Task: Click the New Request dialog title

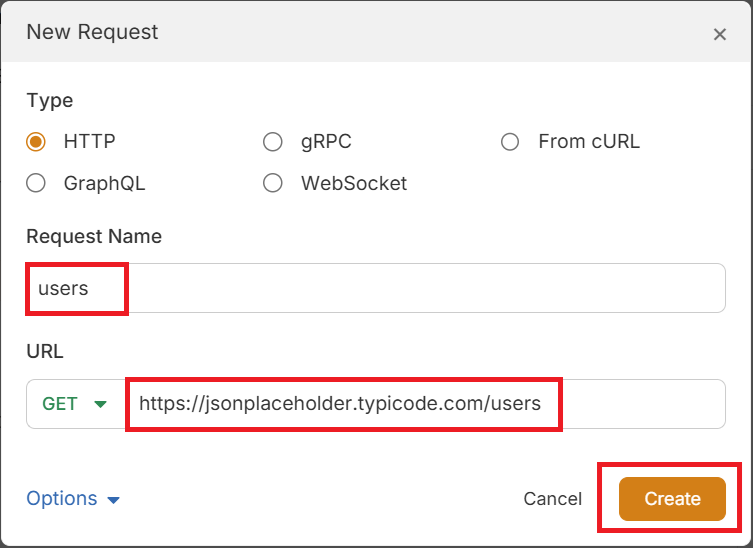Action: pos(92,32)
